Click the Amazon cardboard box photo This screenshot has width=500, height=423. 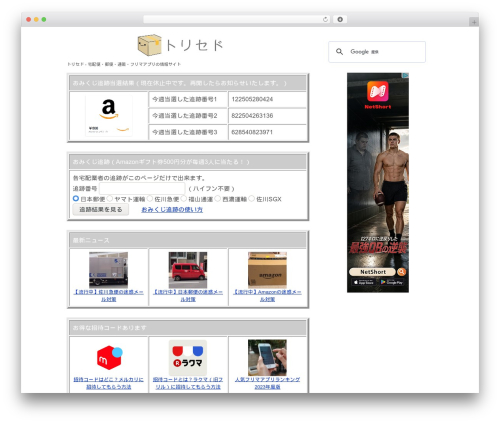coord(267,270)
